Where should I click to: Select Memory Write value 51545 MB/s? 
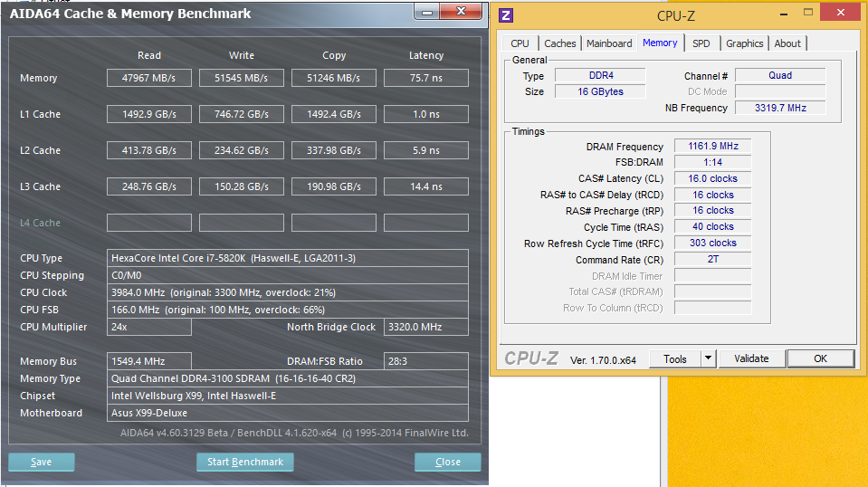pyautogui.click(x=242, y=78)
